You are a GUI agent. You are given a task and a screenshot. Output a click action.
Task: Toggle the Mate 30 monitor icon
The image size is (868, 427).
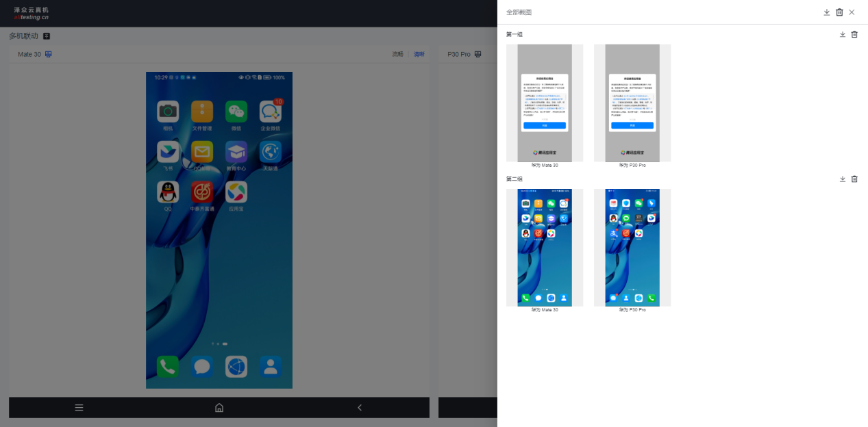click(x=49, y=54)
